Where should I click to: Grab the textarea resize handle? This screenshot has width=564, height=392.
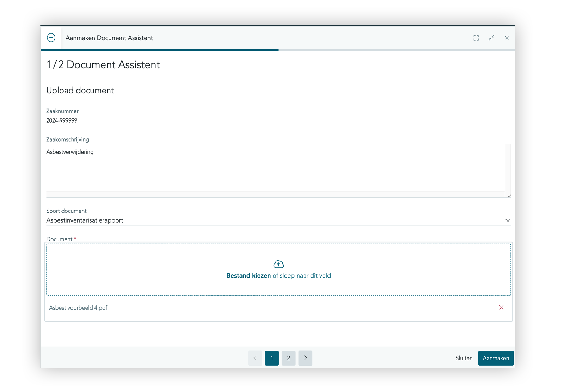[509, 195]
